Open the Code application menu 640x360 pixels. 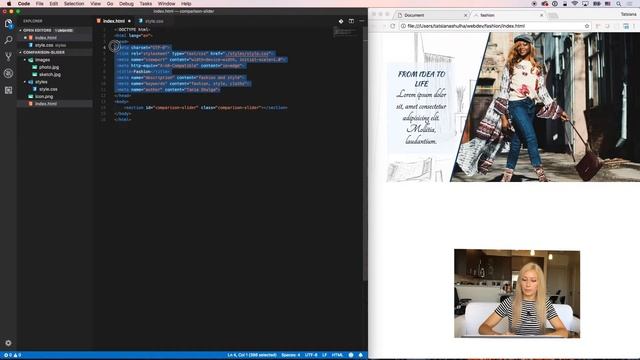pos(24,4)
